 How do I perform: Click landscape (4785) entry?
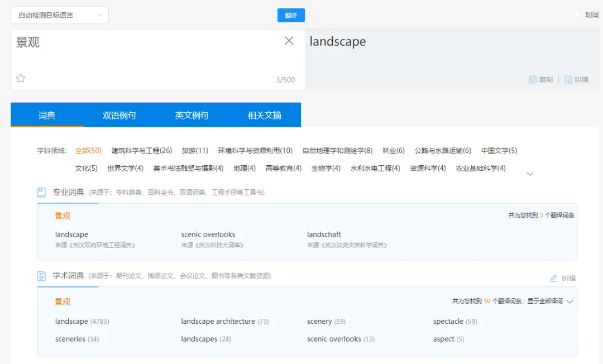(82, 322)
